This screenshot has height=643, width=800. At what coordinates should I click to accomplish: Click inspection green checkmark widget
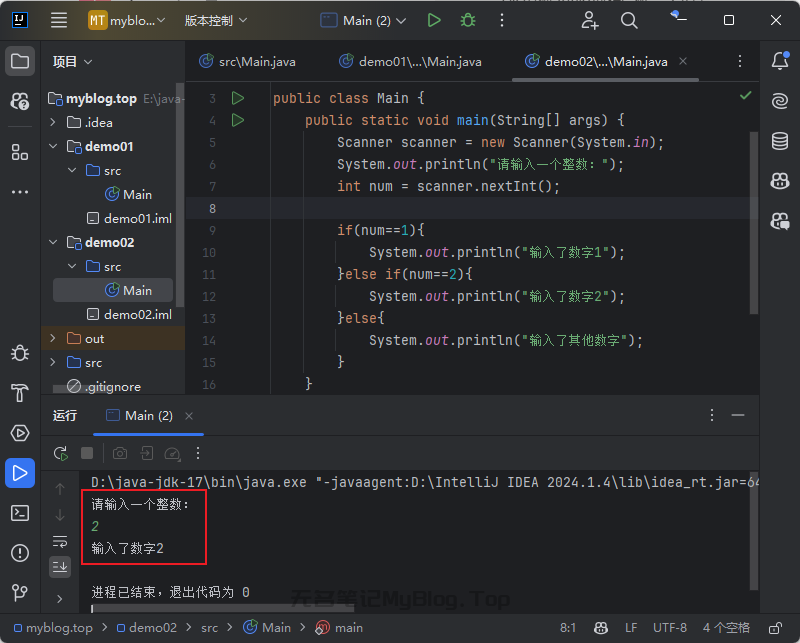[x=745, y=95]
